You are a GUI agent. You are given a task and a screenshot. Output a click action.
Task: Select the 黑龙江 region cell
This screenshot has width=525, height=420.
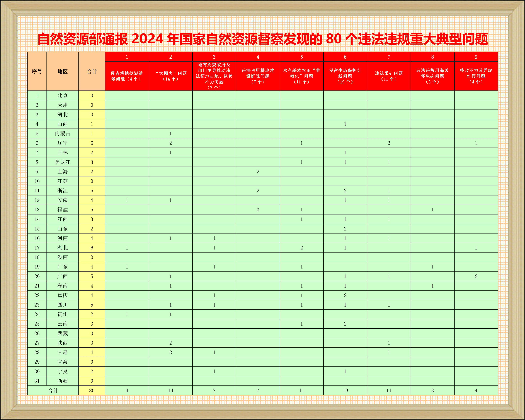[x=62, y=162]
